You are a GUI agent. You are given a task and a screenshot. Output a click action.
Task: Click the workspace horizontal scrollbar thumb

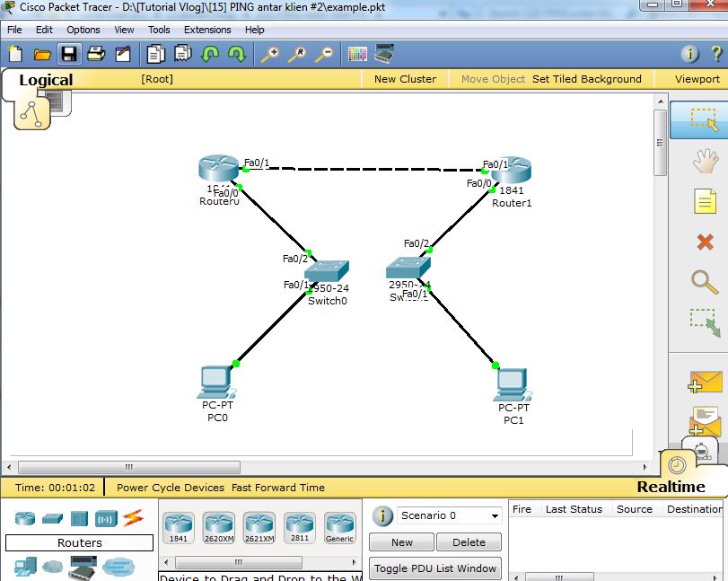click(x=129, y=467)
